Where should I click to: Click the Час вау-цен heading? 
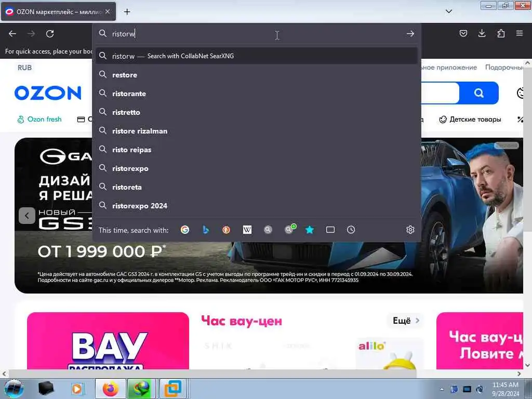[x=241, y=321]
